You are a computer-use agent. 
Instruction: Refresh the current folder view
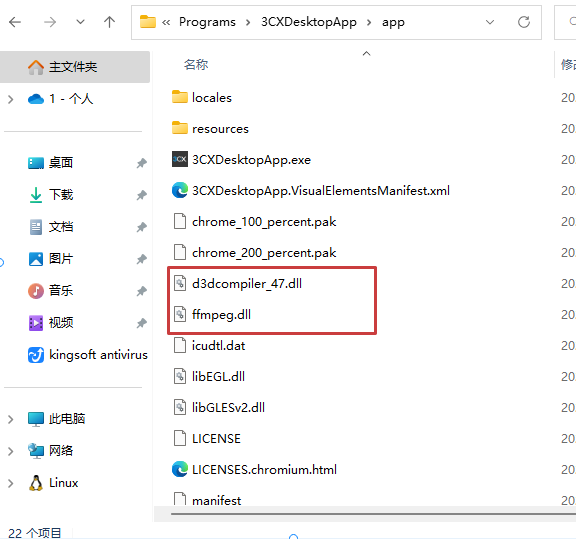[524, 22]
